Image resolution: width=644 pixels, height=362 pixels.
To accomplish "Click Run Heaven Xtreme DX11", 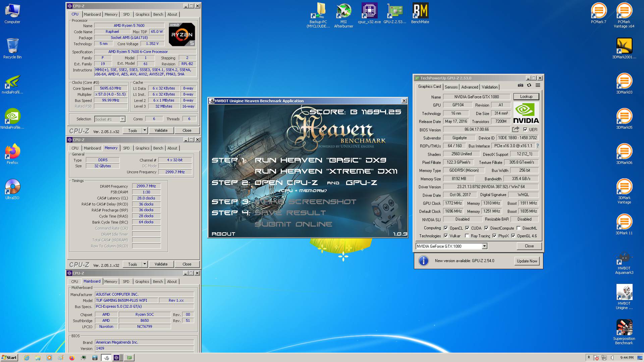I will point(326,171).
